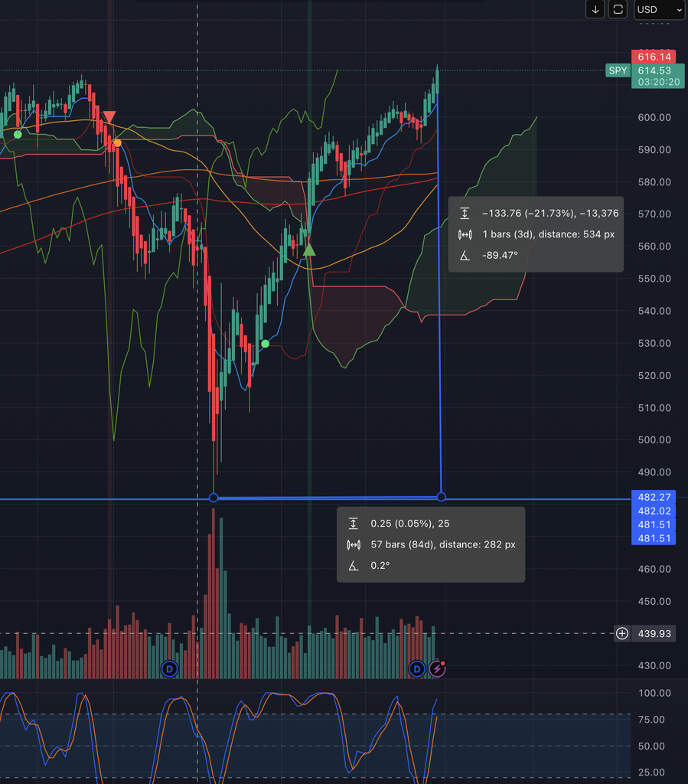Click the green 614.53 current price label
This screenshot has height=784, width=688.
tap(654, 70)
